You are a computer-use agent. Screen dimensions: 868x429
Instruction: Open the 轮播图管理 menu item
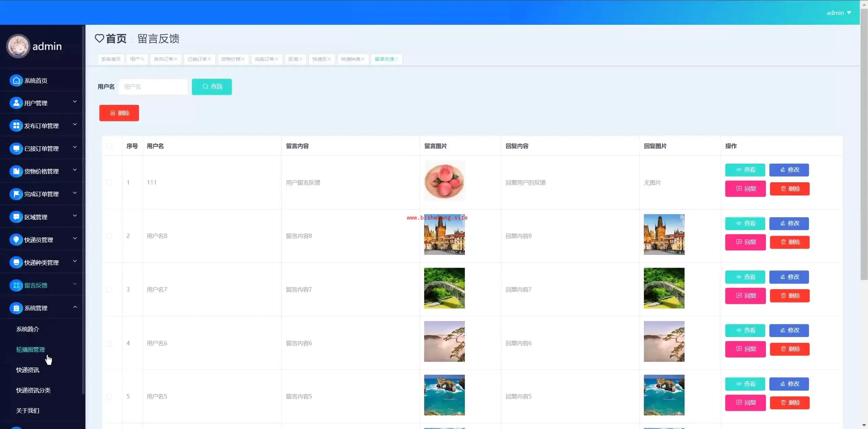[31, 349]
